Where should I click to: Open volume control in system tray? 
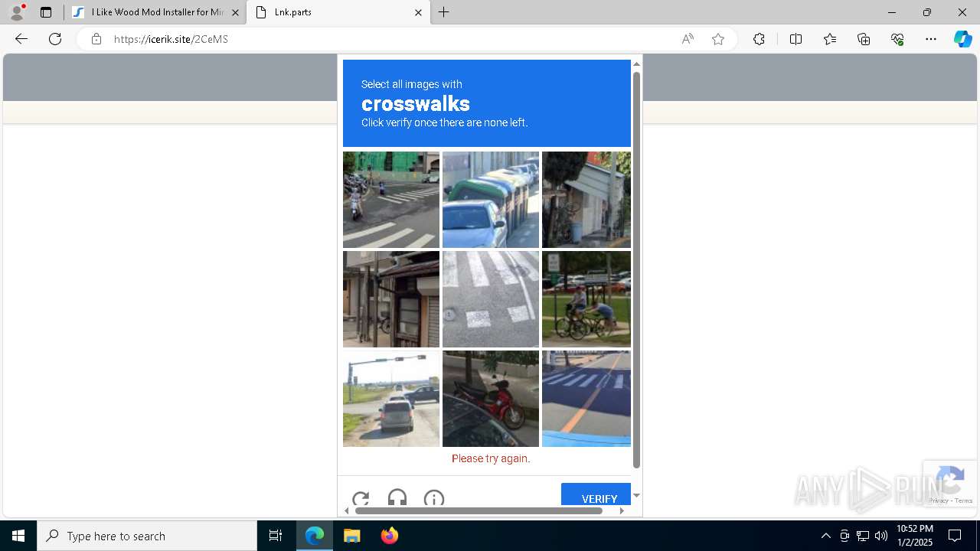pos(881,536)
